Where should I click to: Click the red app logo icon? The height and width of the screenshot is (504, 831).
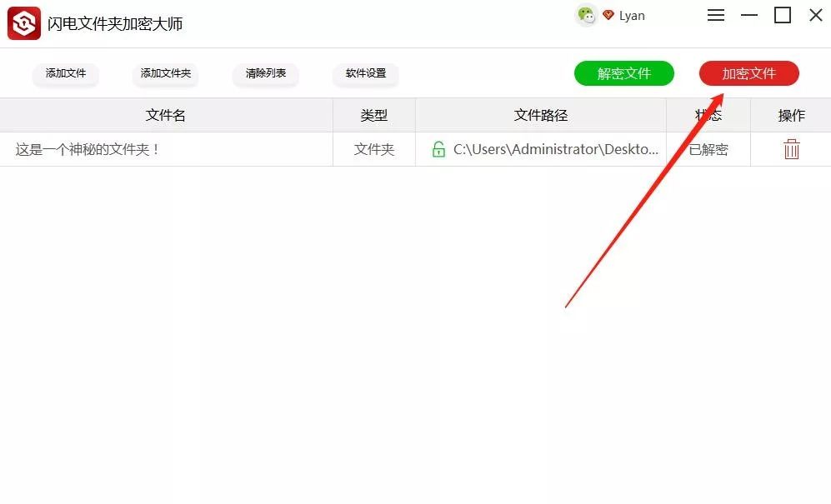(24, 23)
